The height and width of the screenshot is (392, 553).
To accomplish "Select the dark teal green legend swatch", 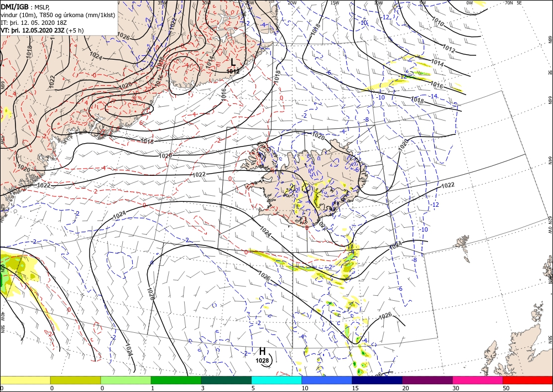I will tap(226, 380).
